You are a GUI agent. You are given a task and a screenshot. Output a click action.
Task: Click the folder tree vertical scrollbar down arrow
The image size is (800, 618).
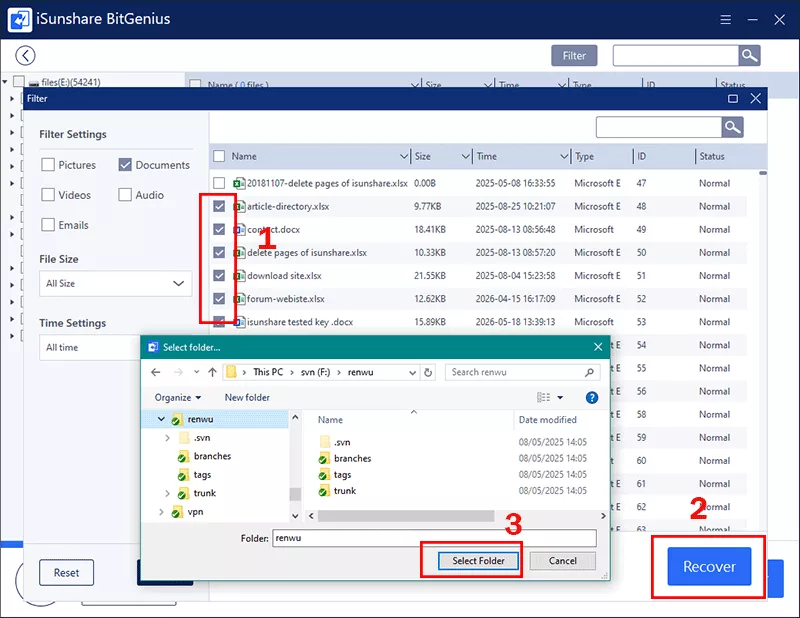click(x=295, y=516)
